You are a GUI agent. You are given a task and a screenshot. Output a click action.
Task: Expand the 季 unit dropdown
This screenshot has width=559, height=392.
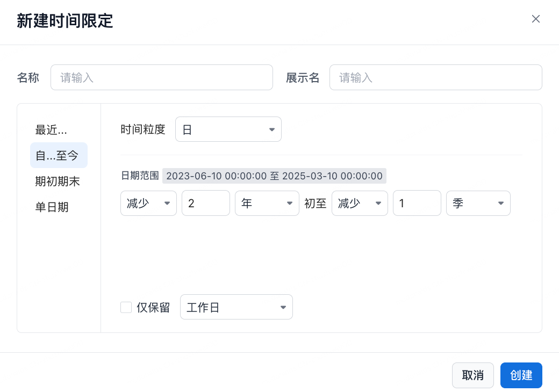(478, 203)
